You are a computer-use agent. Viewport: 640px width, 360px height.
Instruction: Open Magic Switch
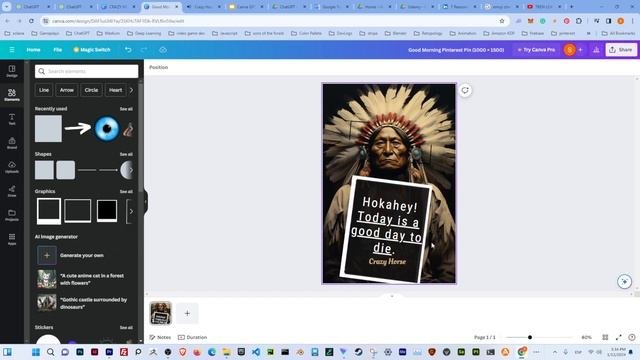pyautogui.click(x=92, y=50)
